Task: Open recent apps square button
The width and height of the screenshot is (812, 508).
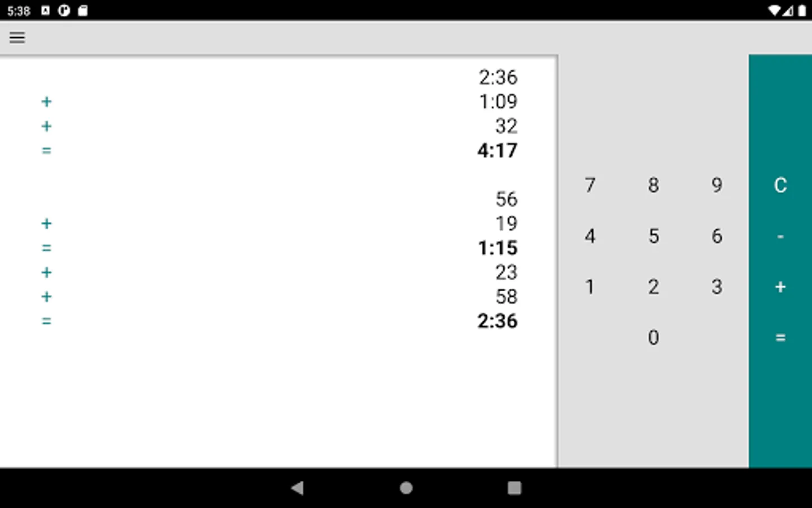Action: click(x=514, y=488)
